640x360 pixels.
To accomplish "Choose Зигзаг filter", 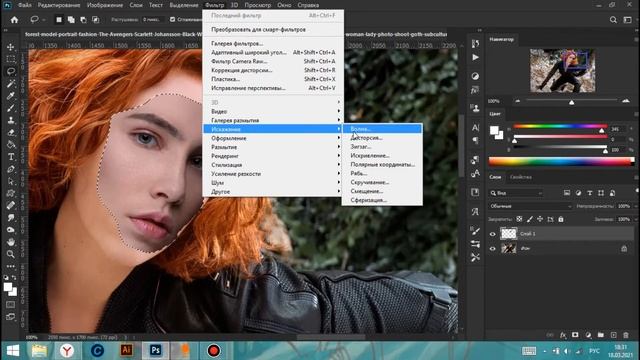I will [382, 147].
